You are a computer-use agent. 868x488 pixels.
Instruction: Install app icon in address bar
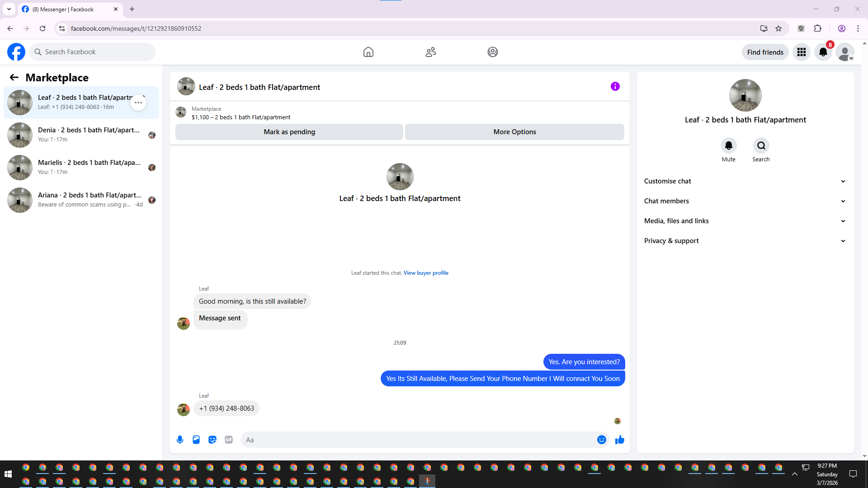[x=764, y=28]
